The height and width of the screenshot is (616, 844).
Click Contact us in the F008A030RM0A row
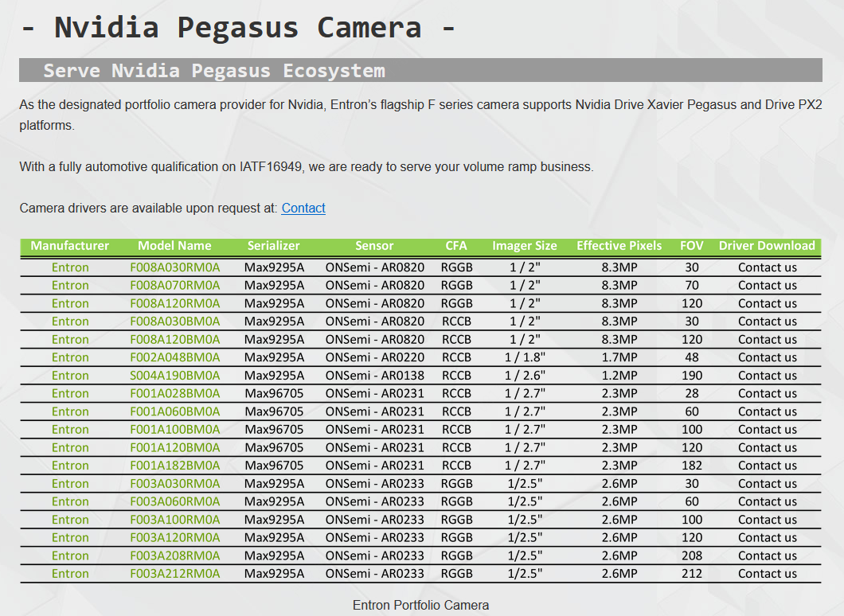767,267
